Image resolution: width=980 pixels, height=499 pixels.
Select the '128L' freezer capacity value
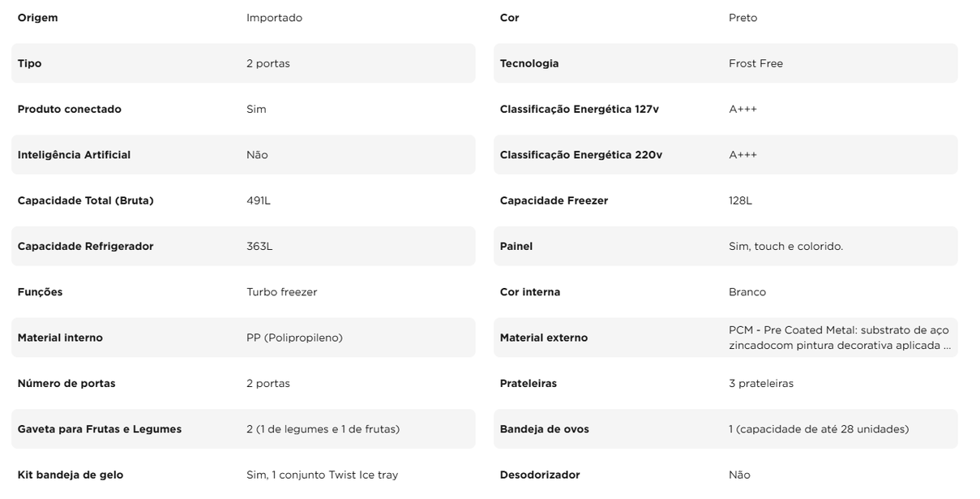(740, 200)
